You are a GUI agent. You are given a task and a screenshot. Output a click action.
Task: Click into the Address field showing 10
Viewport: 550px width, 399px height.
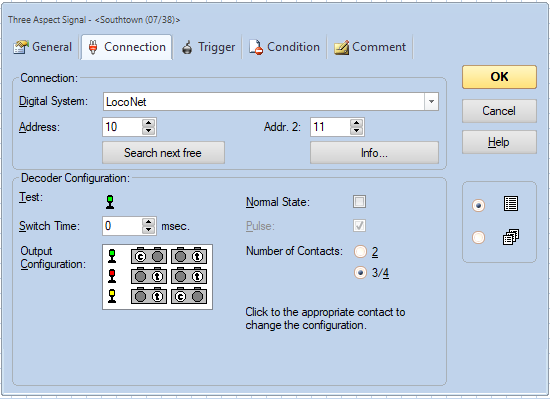[122, 127]
